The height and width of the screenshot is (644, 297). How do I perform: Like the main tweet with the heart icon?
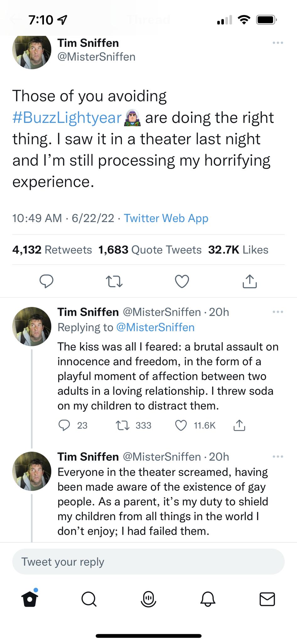182,281
